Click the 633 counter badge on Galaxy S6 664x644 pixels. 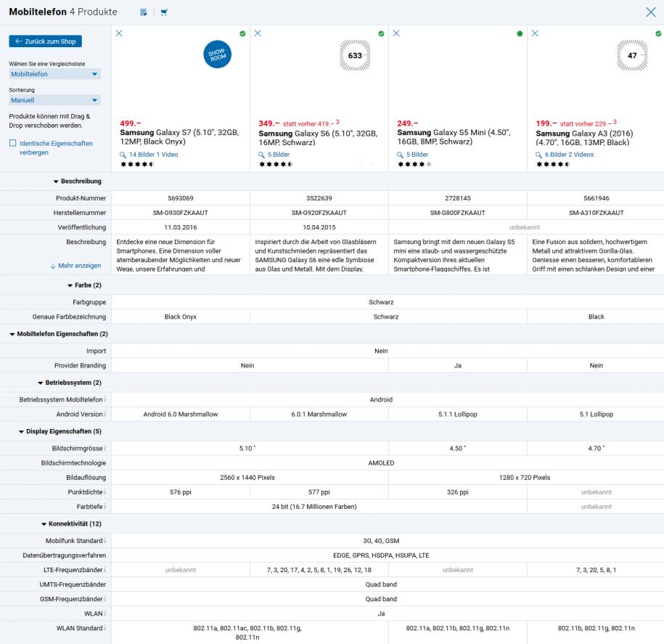(355, 55)
